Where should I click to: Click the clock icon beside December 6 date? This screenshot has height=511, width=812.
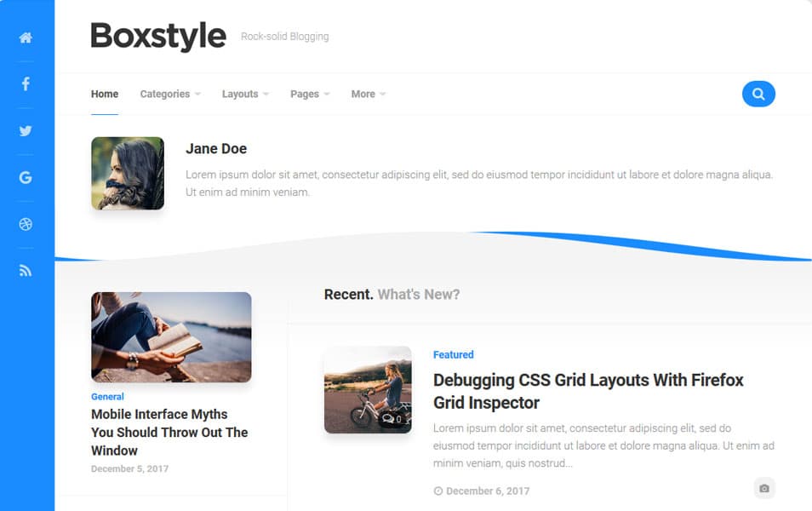pos(437,491)
